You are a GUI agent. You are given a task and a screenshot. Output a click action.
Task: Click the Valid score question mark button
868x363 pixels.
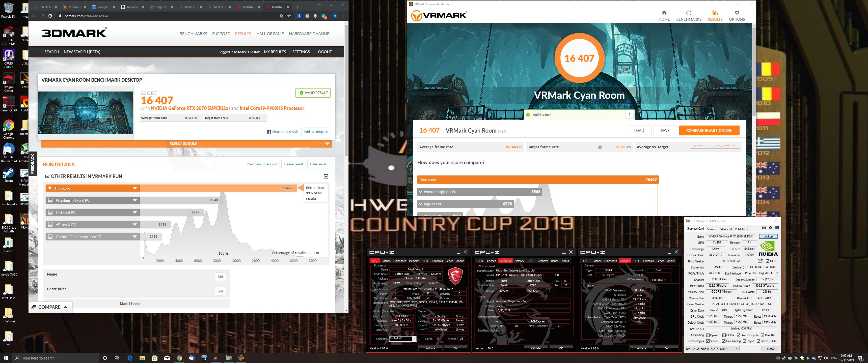click(630, 115)
